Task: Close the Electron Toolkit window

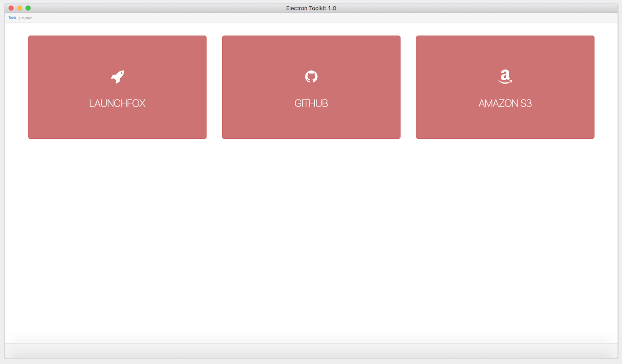Action: (x=11, y=8)
